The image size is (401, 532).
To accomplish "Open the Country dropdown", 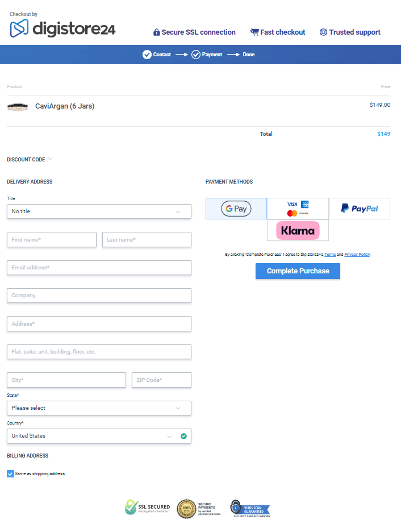I will (x=99, y=436).
